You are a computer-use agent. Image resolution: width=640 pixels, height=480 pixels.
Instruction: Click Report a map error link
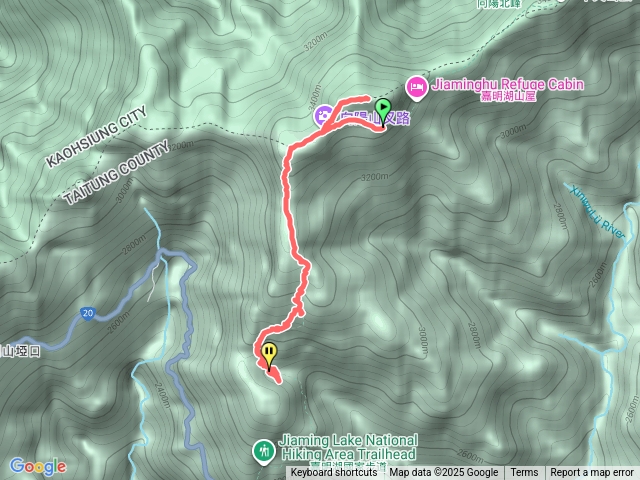pyautogui.click(x=591, y=473)
